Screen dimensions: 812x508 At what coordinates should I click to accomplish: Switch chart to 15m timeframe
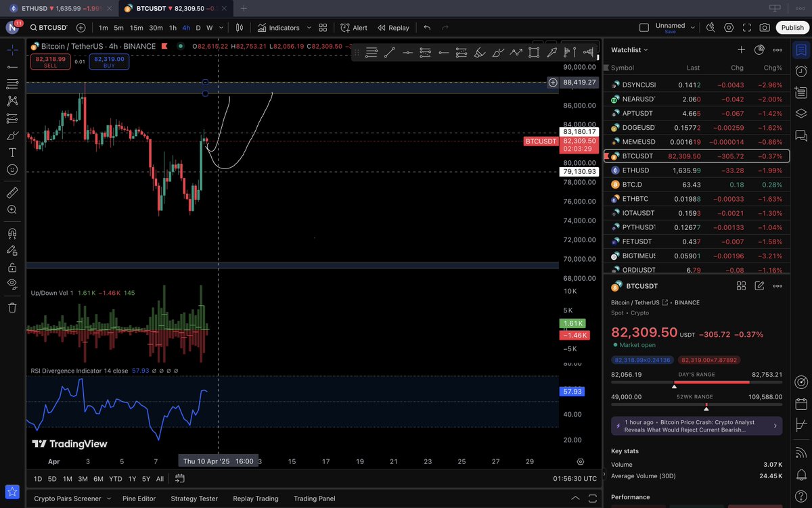136,28
